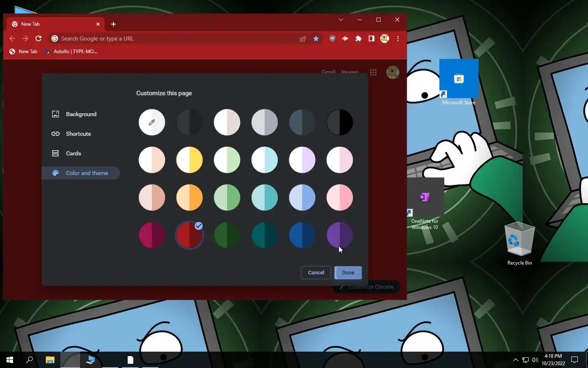Image resolution: width=588 pixels, height=368 pixels.
Task: Choose the teal aqua theme swatch
Action: point(265,197)
